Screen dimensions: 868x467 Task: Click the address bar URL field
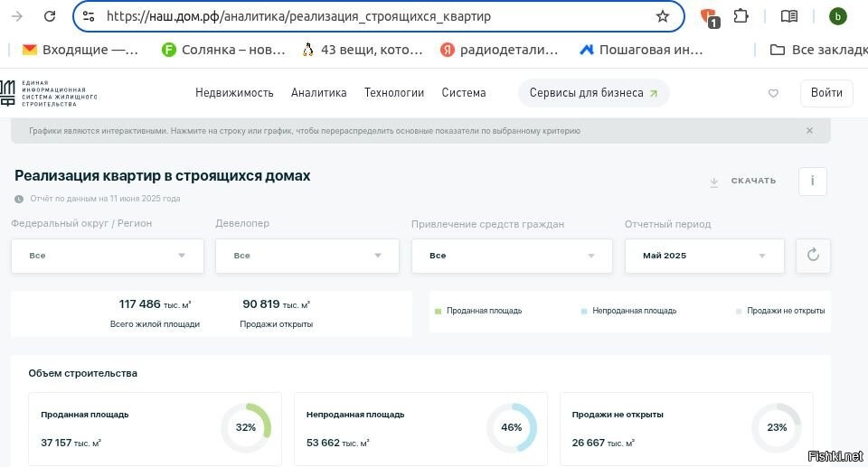pos(379,16)
